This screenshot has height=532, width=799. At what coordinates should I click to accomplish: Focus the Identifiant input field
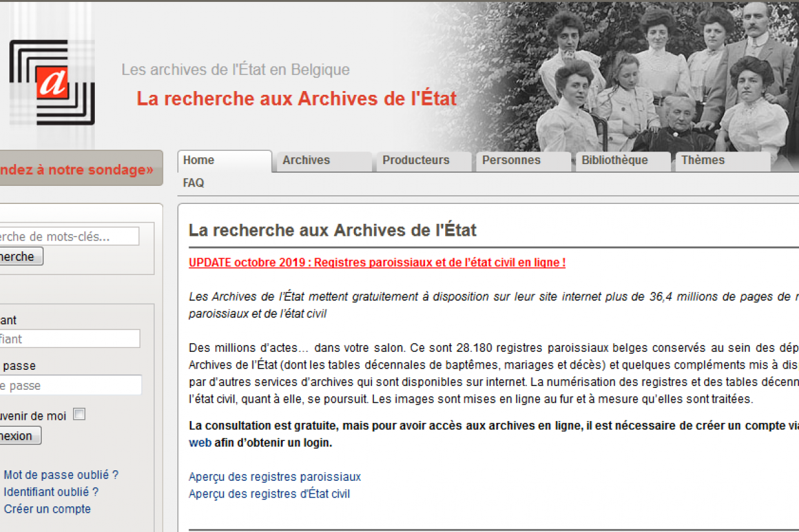point(70,339)
